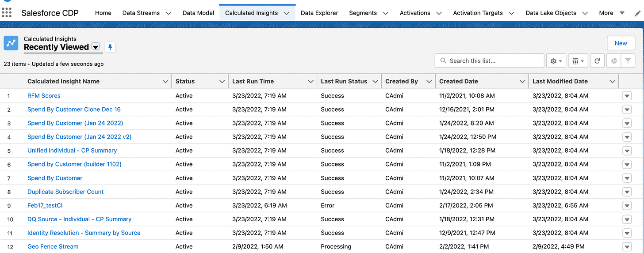Expand the Segments tab chevron
Screen dimensions: 644x253
pyautogui.click(x=385, y=13)
